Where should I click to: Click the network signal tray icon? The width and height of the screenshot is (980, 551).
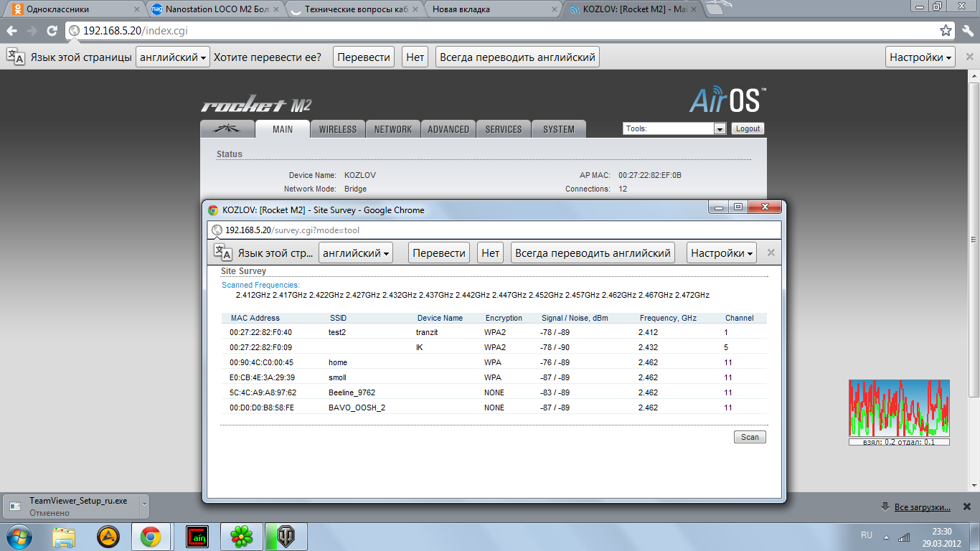pyautogui.click(x=904, y=537)
